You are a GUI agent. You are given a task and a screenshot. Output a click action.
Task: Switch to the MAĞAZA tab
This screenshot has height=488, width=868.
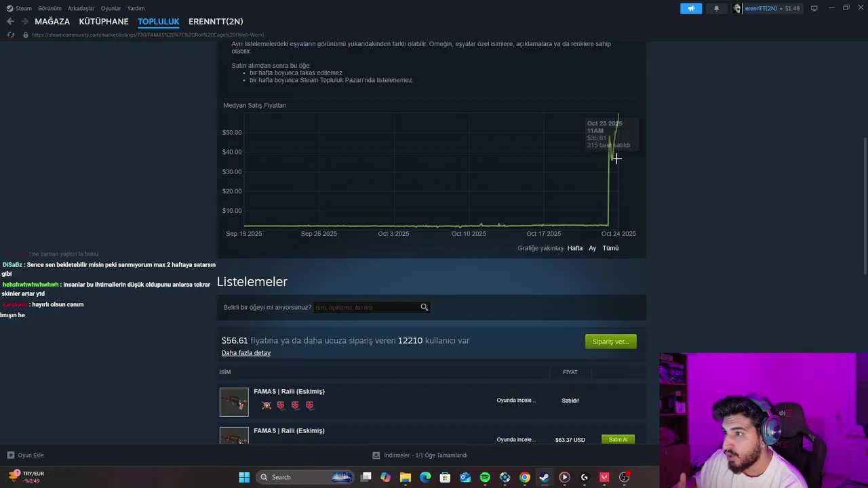[x=52, y=21]
